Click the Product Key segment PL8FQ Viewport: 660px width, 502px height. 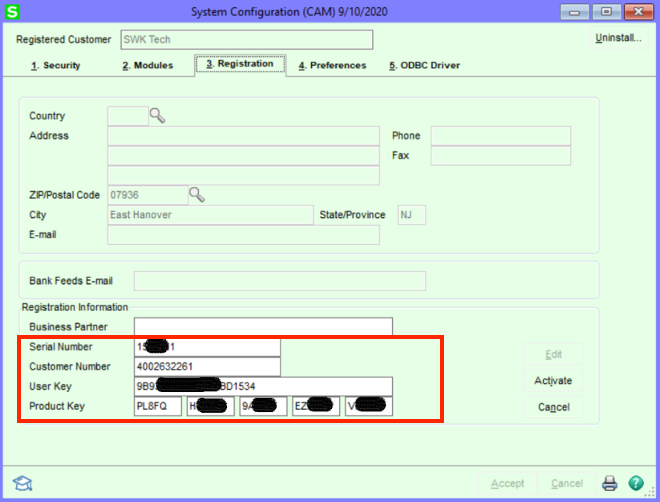pyautogui.click(x=158, y=406)
